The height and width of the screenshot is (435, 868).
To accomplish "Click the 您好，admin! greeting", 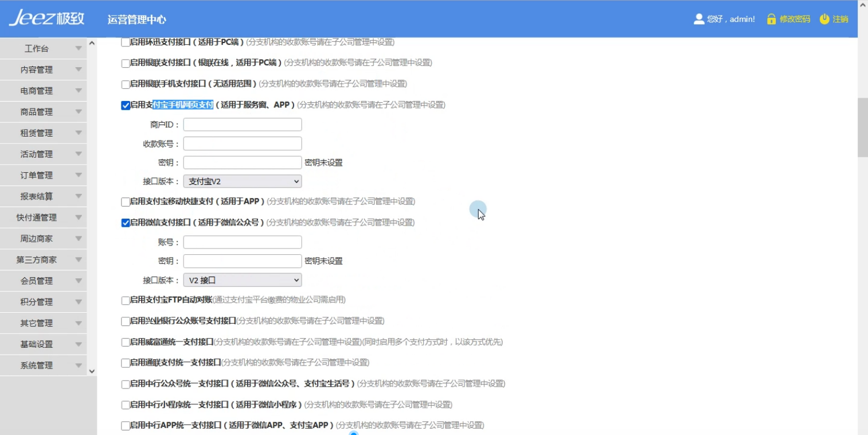I will pyautogui.click(x=731, y=19).
